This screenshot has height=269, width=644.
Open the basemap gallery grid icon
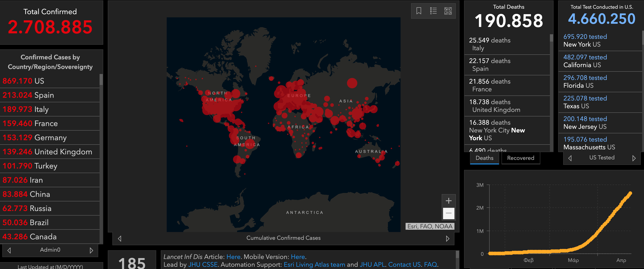(448, 11)
